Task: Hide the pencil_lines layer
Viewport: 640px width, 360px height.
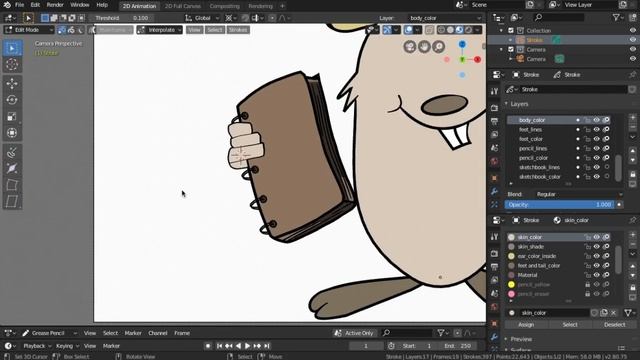Action: (596, 148)
